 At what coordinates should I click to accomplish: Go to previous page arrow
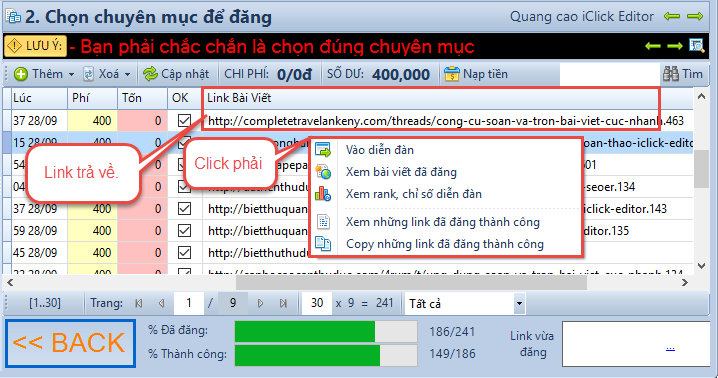[161, 303]
